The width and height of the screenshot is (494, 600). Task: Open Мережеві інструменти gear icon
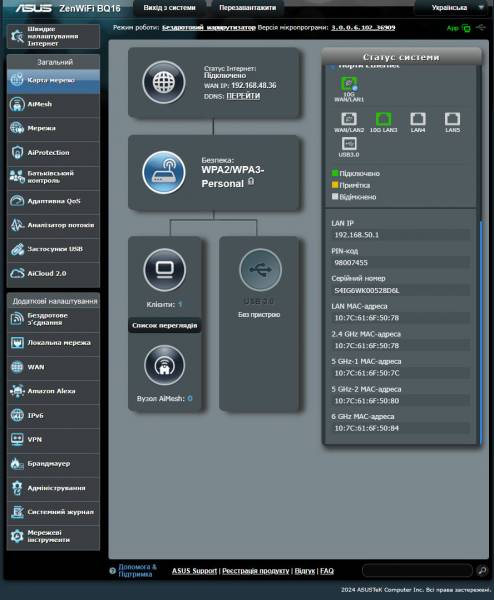(x=17, y=536)
